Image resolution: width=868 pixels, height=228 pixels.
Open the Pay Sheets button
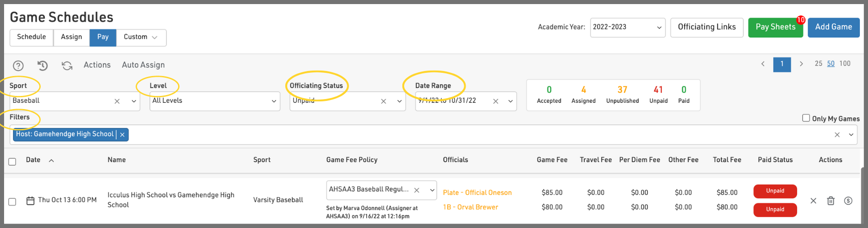coord(775,27)
